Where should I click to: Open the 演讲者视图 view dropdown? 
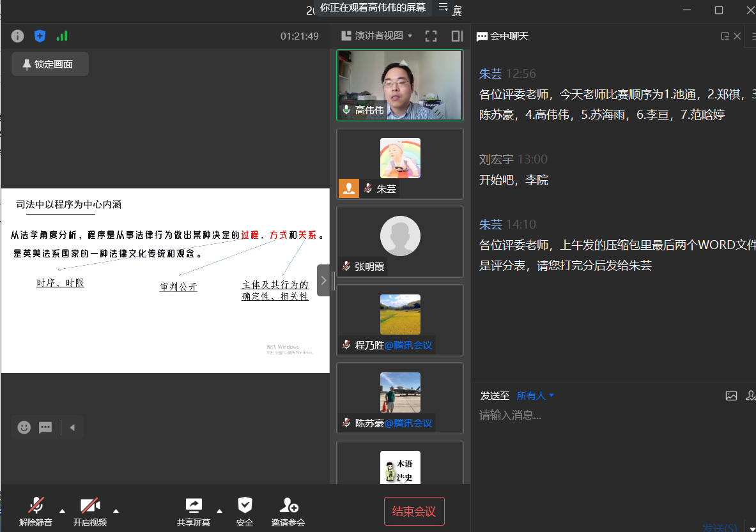pos(377,36)
